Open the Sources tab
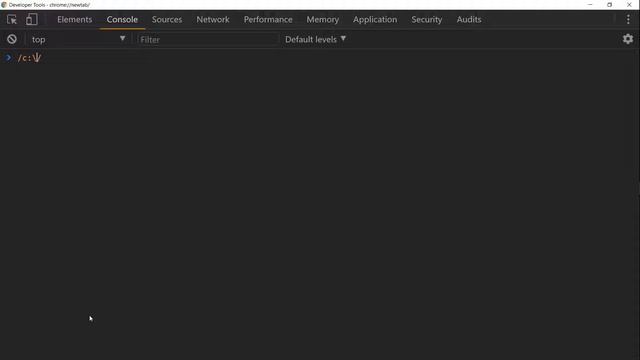 [x=167, y=20]
